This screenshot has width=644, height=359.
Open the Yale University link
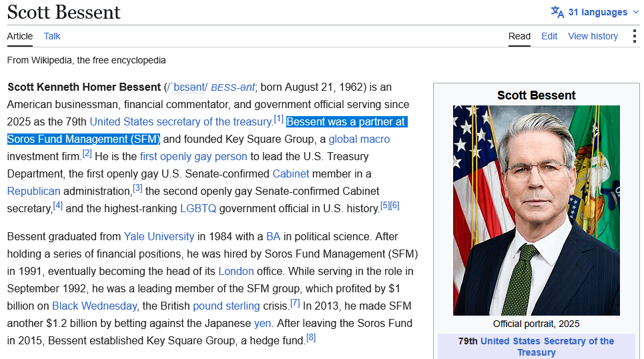point(159,237)
